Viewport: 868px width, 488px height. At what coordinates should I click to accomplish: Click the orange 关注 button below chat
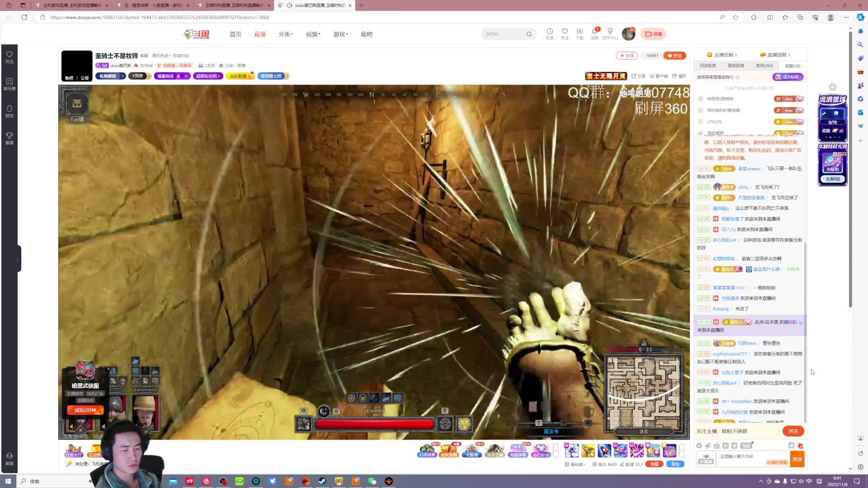793,432
